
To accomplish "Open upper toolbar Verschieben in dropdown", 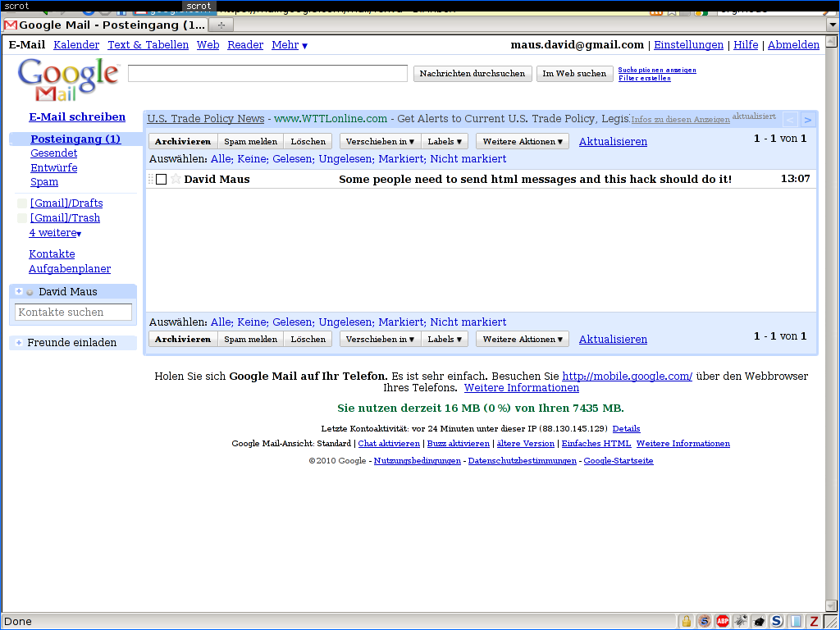I will point(381,141).
